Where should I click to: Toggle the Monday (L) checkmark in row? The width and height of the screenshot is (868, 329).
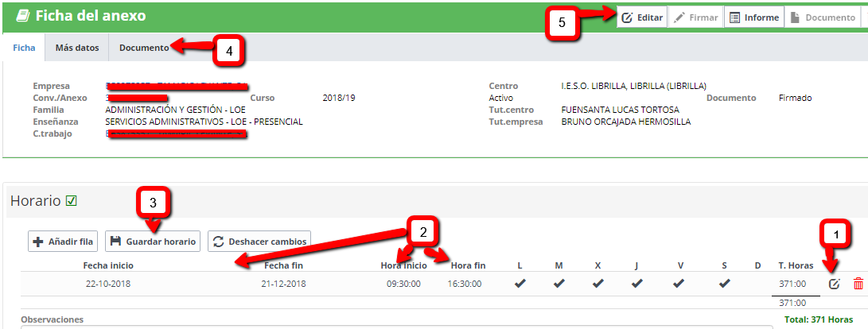[520, 284]
